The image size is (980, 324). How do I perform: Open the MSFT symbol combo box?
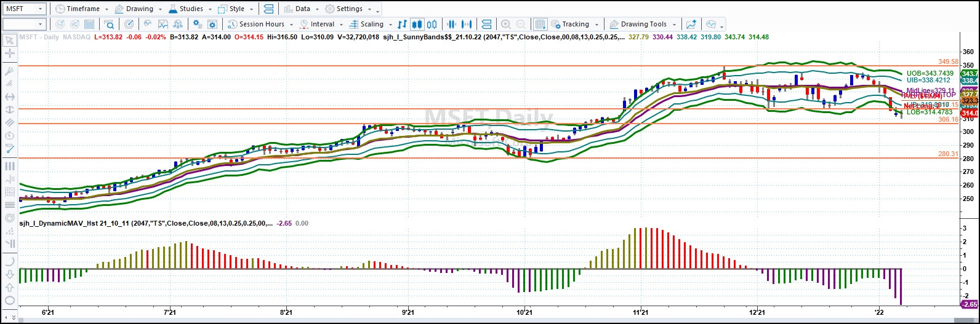tap(24, 9)
